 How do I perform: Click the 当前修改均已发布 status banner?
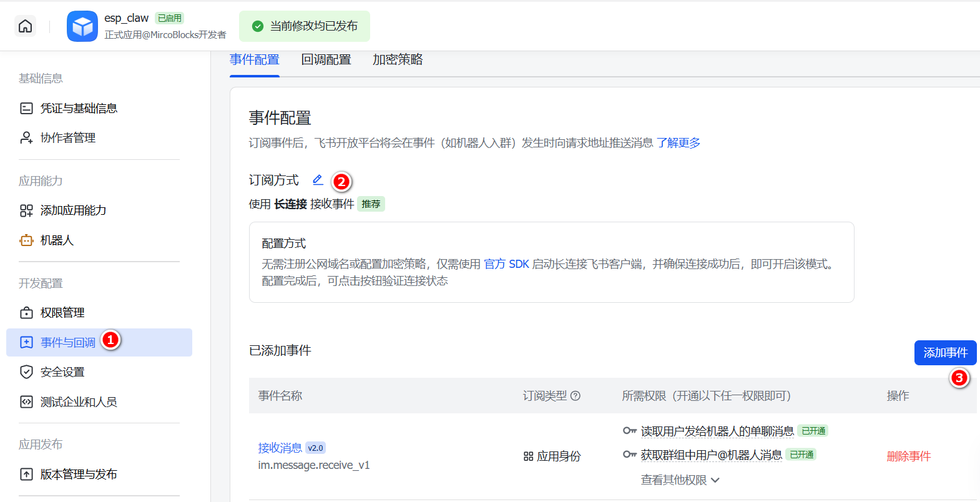(x=305, y=26)
